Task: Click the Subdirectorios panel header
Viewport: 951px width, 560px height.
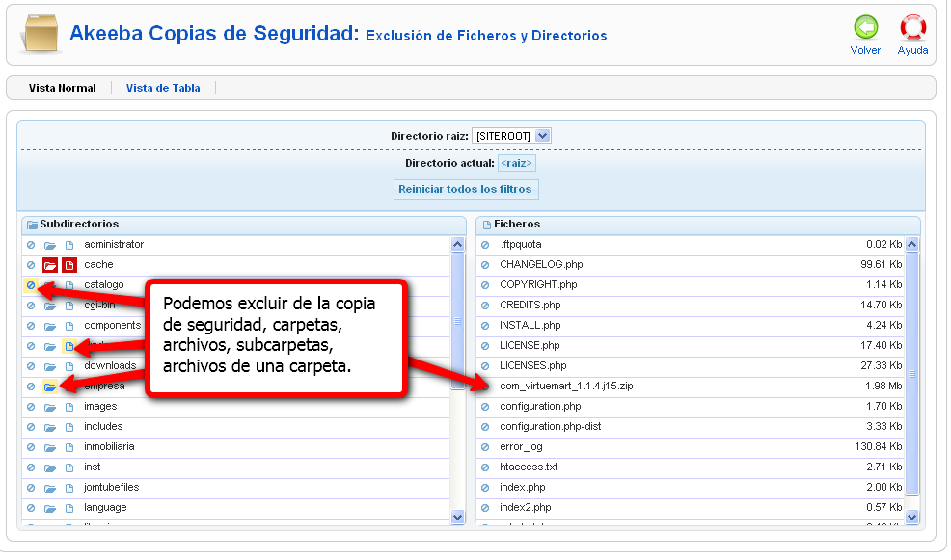Action: click(x=245, y=226)
